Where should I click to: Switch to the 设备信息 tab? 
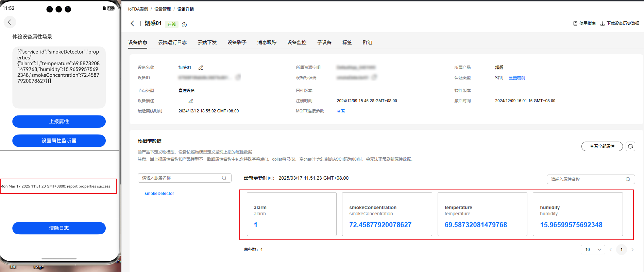click(x=138, y=42)
